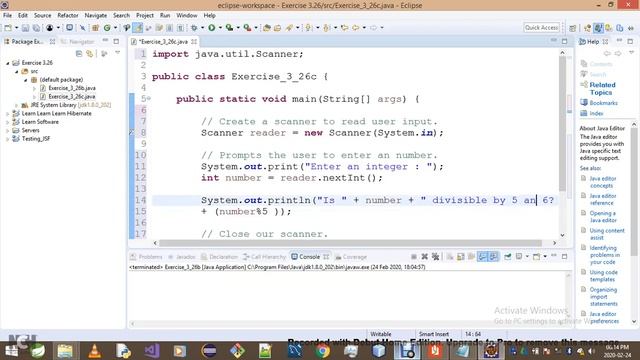This screenshot has width=640, height=360.
Task: Open the Package Explorer view menu arrow
Action: coord(118,53)
